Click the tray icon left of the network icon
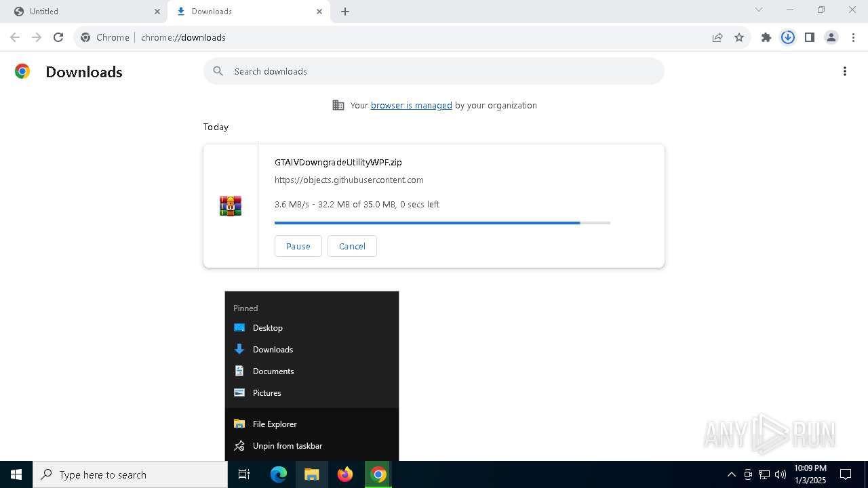868x488 pixels. point(748,474)
